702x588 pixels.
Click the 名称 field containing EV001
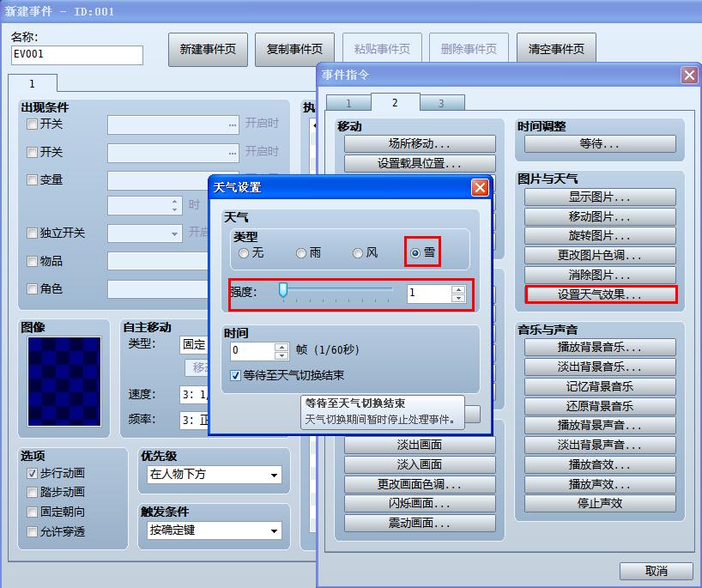point(77,55)
